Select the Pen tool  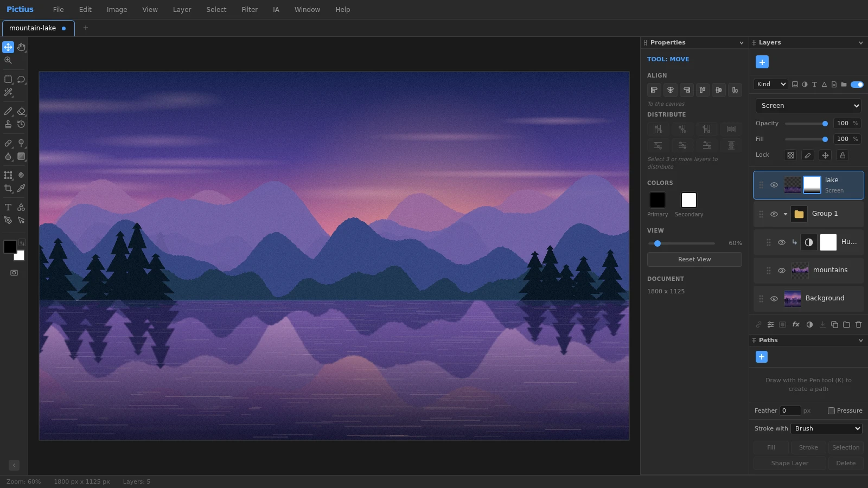8,220
